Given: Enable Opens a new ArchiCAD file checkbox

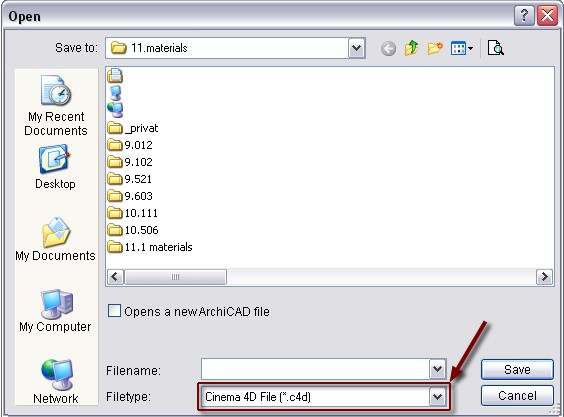Looking at the screenshot, I should (x=114, y=311).
